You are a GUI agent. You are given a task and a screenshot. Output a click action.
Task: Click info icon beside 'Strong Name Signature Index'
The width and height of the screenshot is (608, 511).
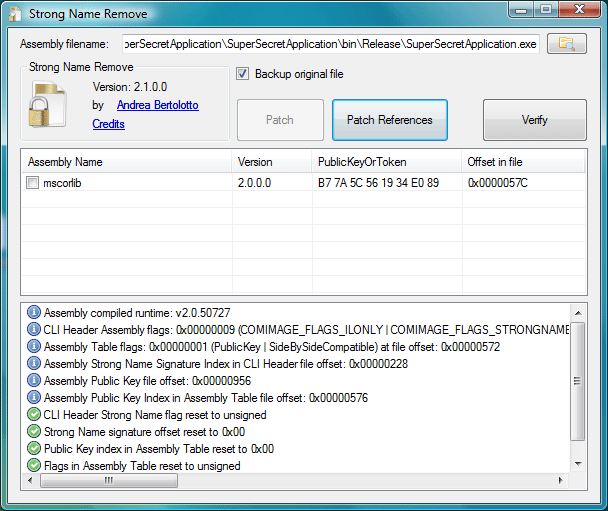pos(34,363)
